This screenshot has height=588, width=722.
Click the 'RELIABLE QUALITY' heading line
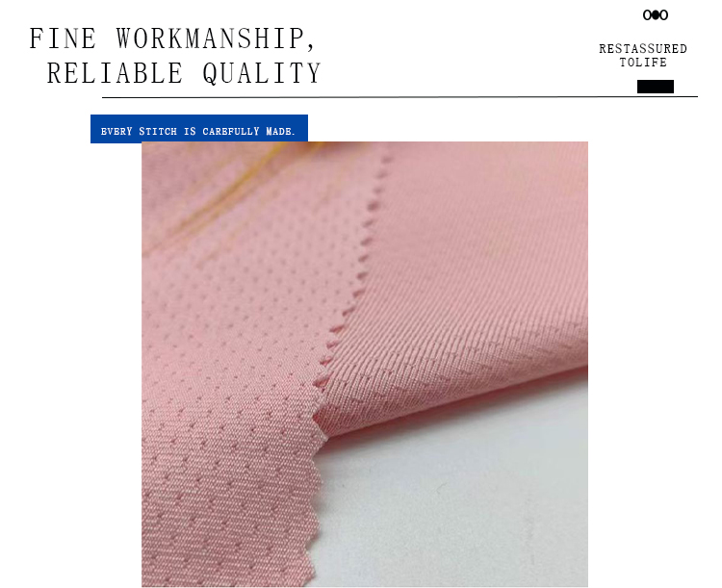[184, 73]
